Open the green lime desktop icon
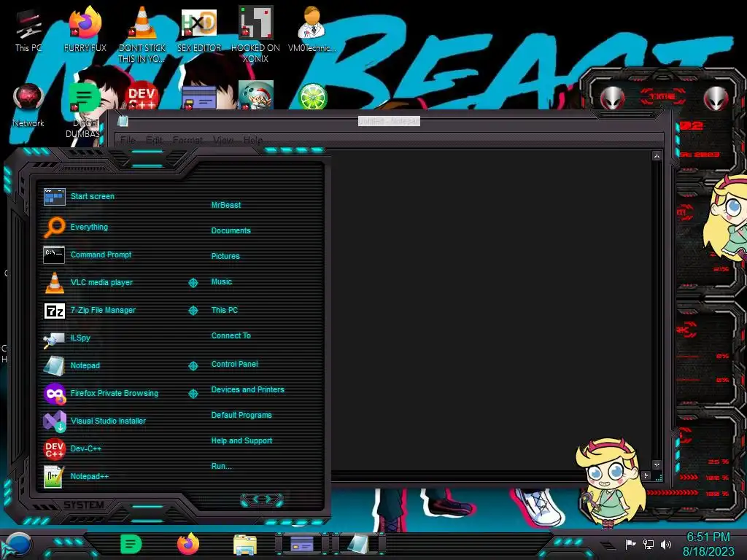The image size is (747, 560). 312,96
